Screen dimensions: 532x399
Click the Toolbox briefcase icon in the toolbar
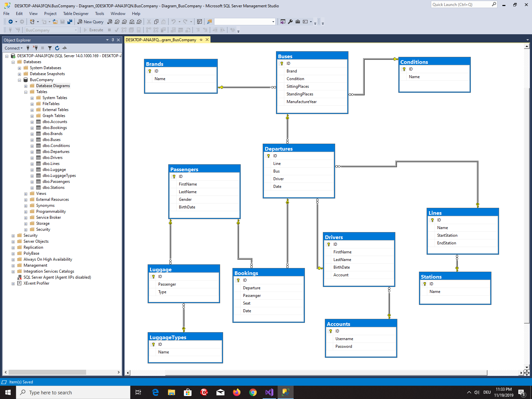point(298,22)
